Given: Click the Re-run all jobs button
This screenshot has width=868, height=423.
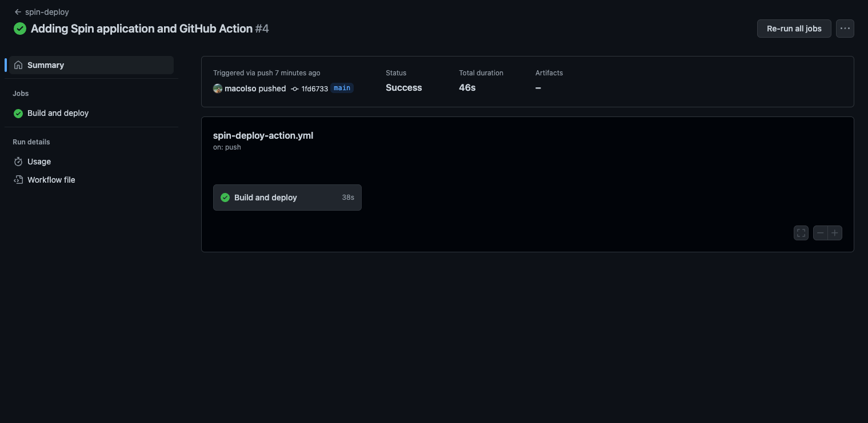Looking at the screenshot, I should [794, 28].
